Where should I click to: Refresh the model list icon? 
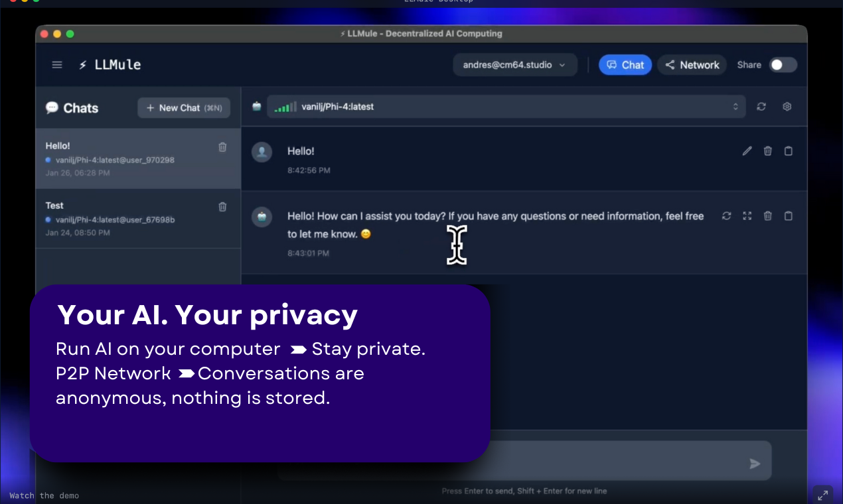(x=761, y=107)
